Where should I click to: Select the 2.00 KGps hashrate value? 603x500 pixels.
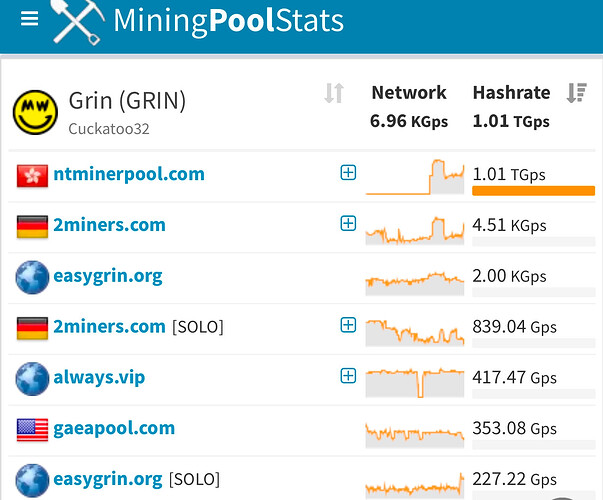(x=509, y=276)
